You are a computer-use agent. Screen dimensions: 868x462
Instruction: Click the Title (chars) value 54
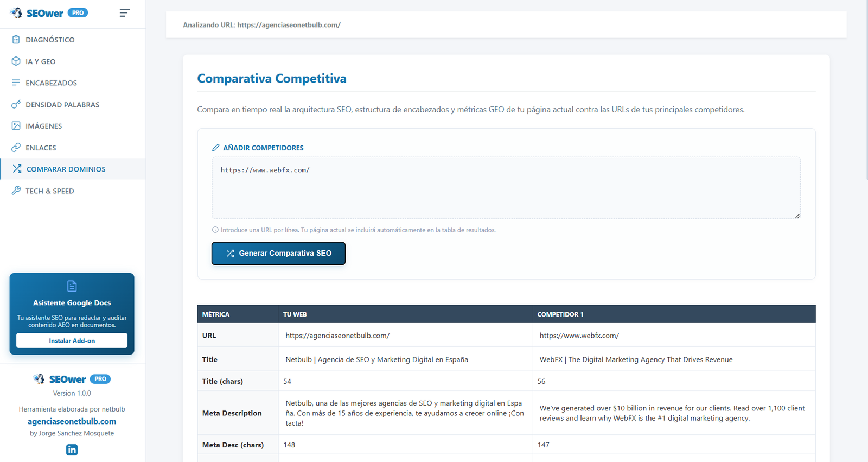[288, 381]
